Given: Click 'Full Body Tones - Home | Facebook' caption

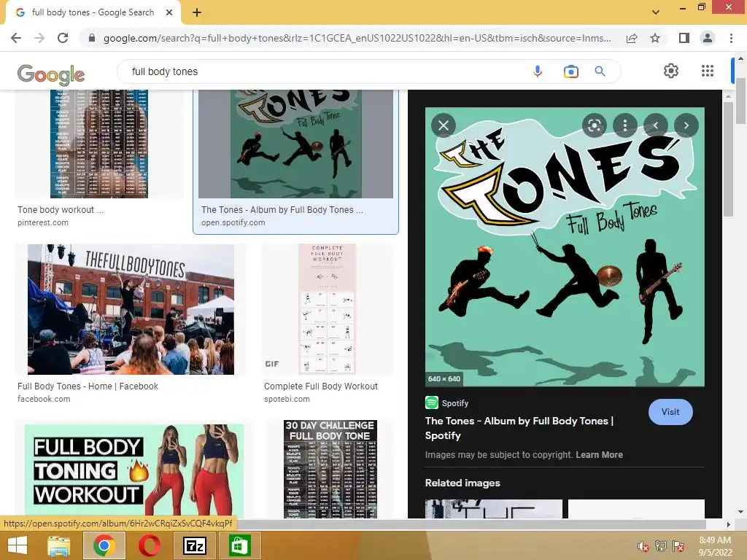Looking at the screenshot, I should [x=88, y=386].
